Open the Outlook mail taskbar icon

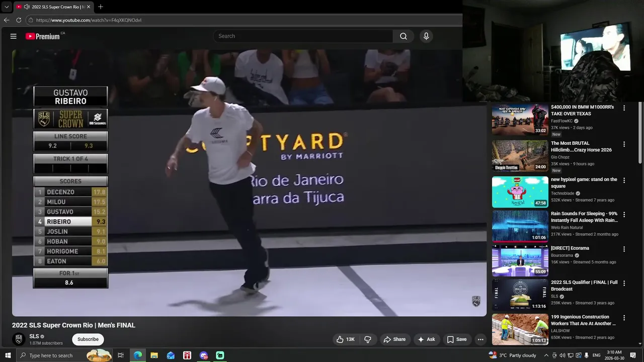tap(171, 355)
